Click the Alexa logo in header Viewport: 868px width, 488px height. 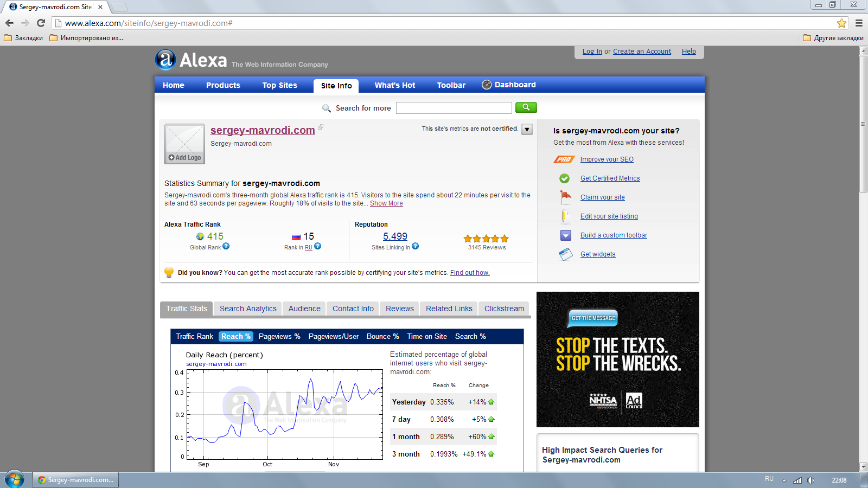coord(192,60)
